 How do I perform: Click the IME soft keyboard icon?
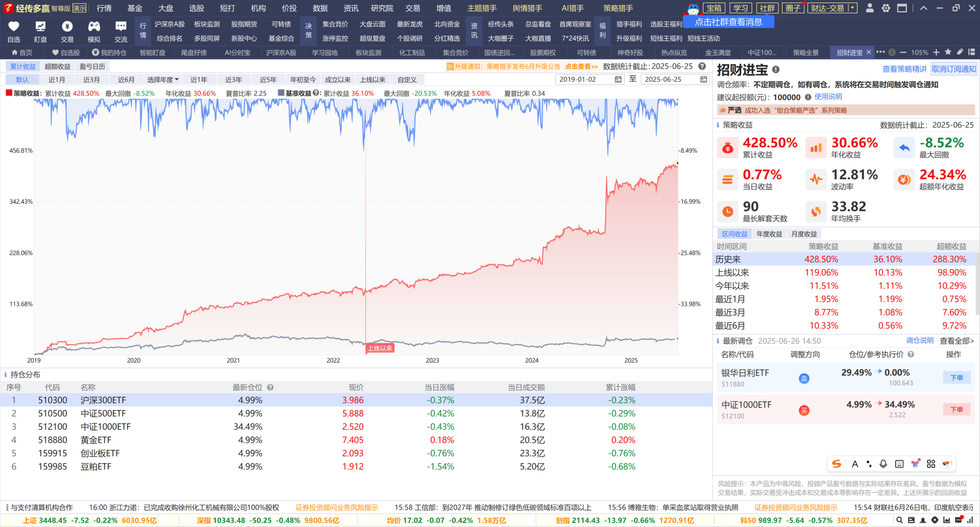coord(899,464)
